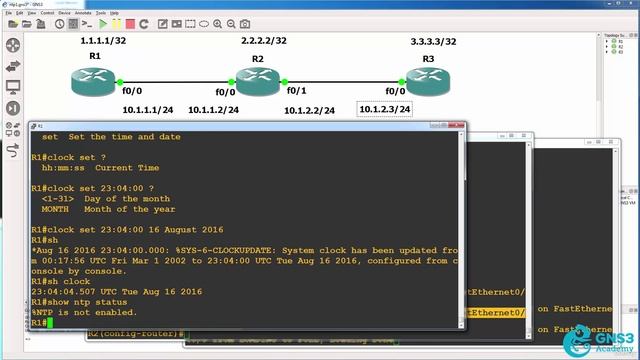Expand R2 in Topology Summary panel

pyautogui.click(x=607, y=47)
